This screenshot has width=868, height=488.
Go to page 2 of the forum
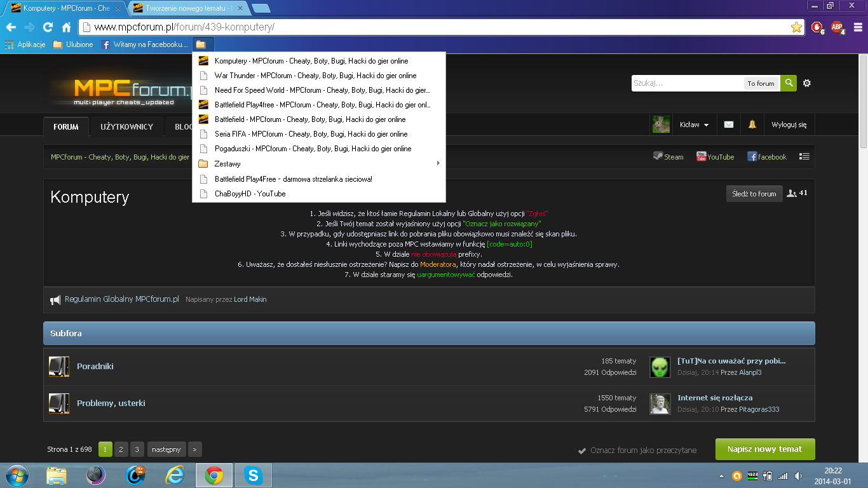tap(121, 449)
